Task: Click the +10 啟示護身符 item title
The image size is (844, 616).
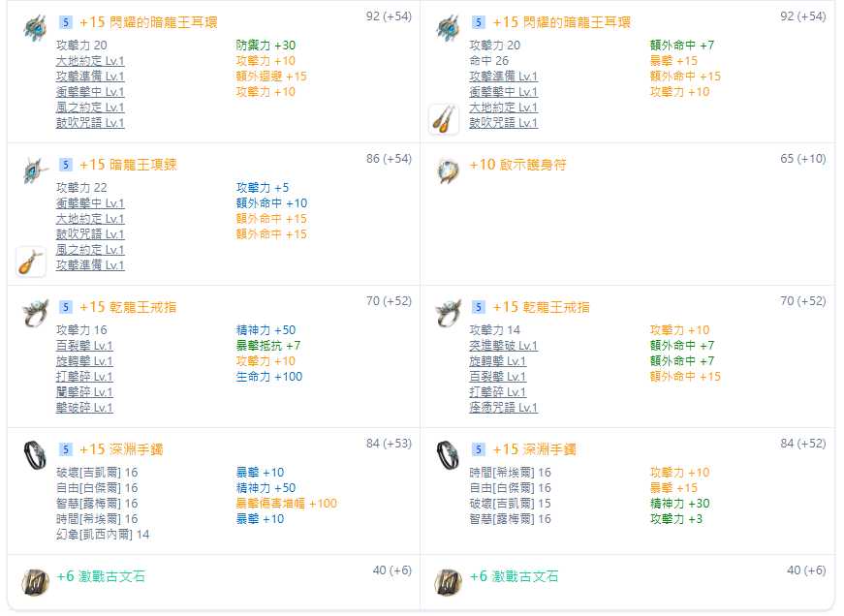Action: coord(517,165)
